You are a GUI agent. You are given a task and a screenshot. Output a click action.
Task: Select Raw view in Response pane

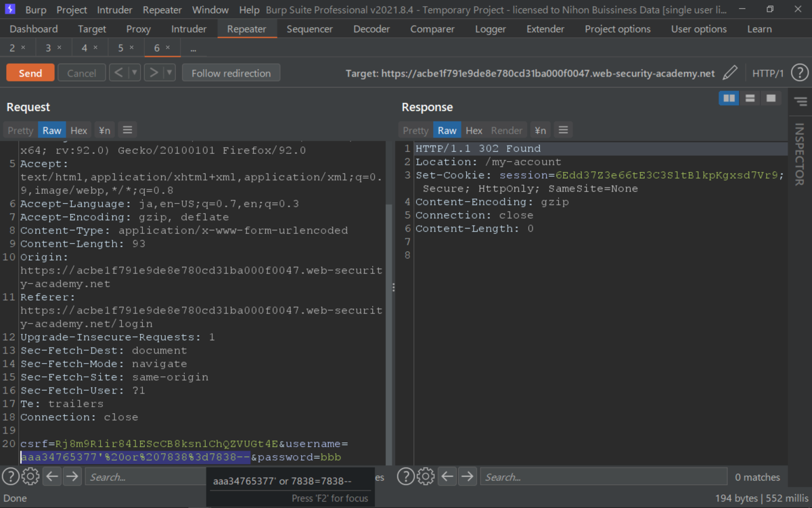point(447,130)
